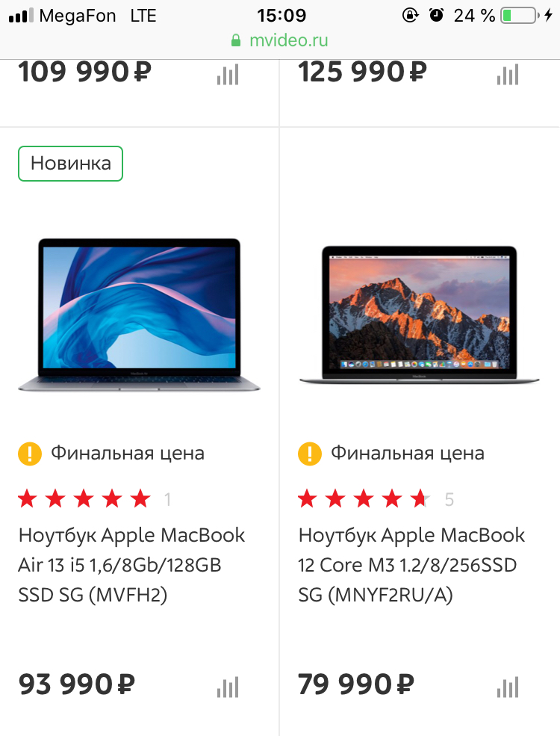This screenshot has height=736, width=560.
Task: Add MacBook Air MVFH2 to comparison
Action: [x=228, y=687]
